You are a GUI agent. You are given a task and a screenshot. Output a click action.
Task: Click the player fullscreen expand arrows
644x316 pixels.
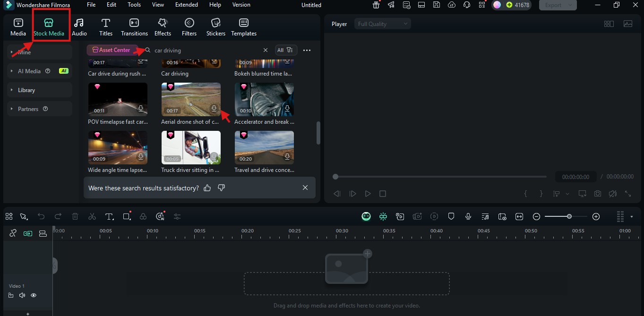628,194
